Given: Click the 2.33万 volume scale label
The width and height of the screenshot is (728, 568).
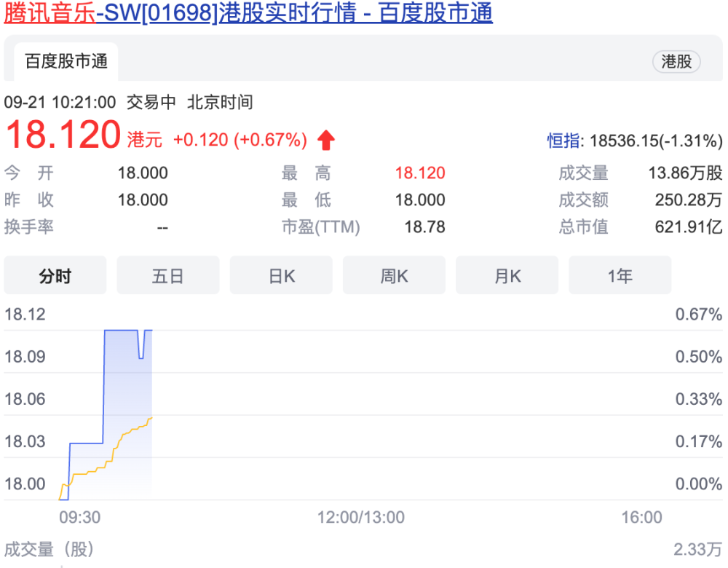Looking at the screenshot, I should tap(698, 549).
